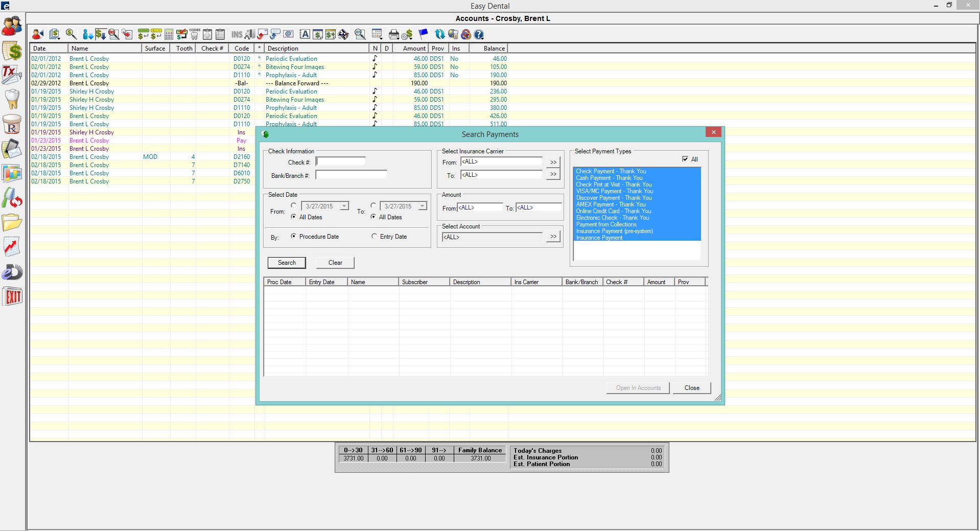Click the calendar grid toolbar icon
980x531 pixels.
point(377,34)
